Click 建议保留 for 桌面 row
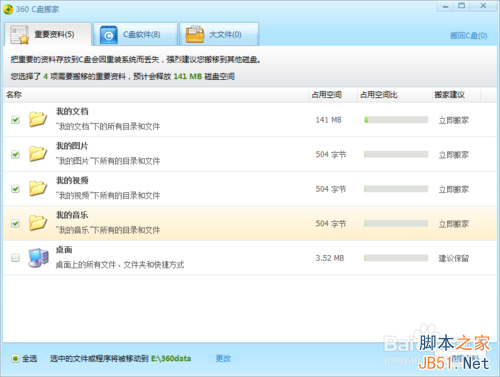Screen dimensions: 500x377 [x=454, y=258]
